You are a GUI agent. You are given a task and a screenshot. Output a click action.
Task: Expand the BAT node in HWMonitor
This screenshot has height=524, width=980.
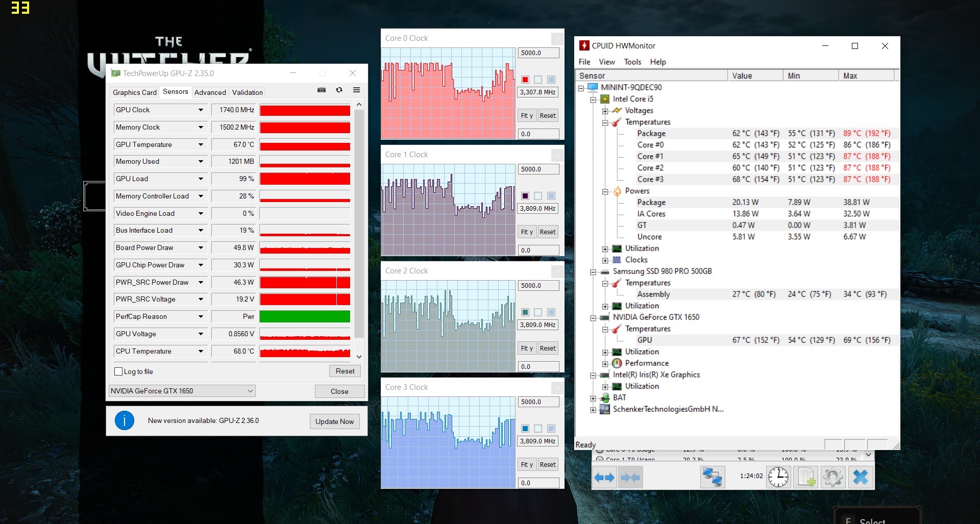click(x=593, y=398)
